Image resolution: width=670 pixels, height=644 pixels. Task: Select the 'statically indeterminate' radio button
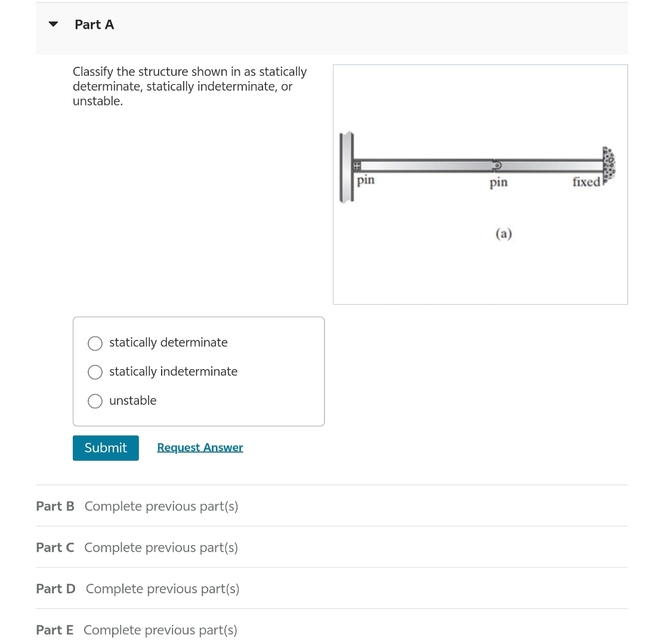tap(95, 372)
